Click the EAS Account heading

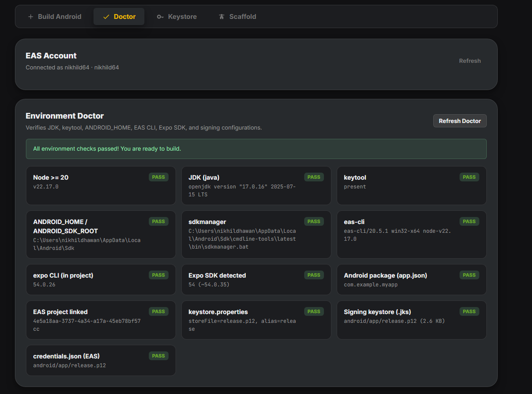pyautogui.click(x=51, y=56)
